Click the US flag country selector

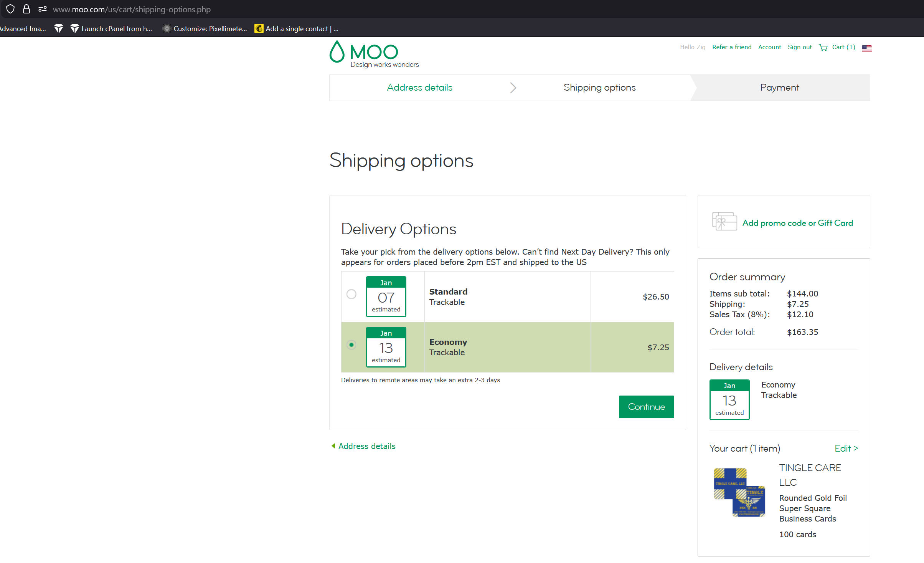point(866,48)
